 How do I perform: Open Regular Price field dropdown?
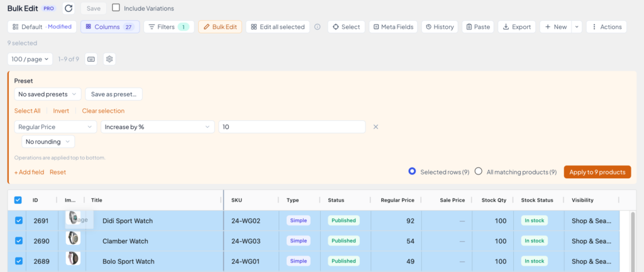point(55,127)
